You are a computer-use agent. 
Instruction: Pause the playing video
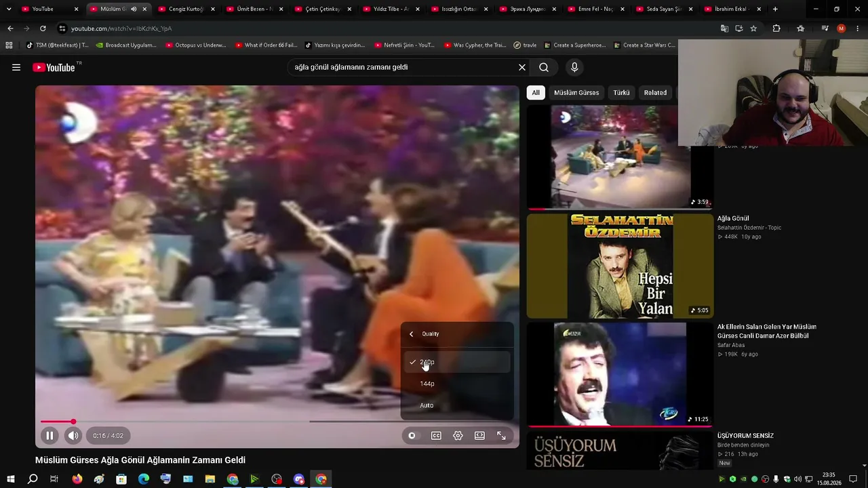click(x=50, y=436)
